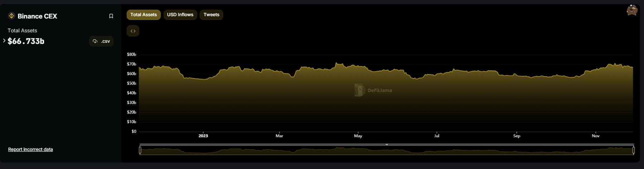Image resolution: width=644 pixels, height=169 pixels.
Task: Grab the left handle of range slider
Action: click(140, 150)
